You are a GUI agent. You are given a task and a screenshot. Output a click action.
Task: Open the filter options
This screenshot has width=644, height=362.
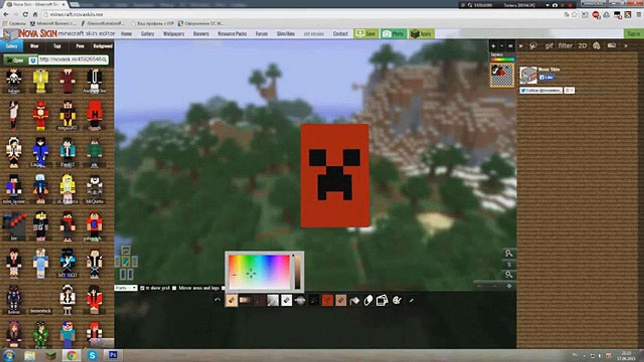pyautogui.click(x=565, y=46)
